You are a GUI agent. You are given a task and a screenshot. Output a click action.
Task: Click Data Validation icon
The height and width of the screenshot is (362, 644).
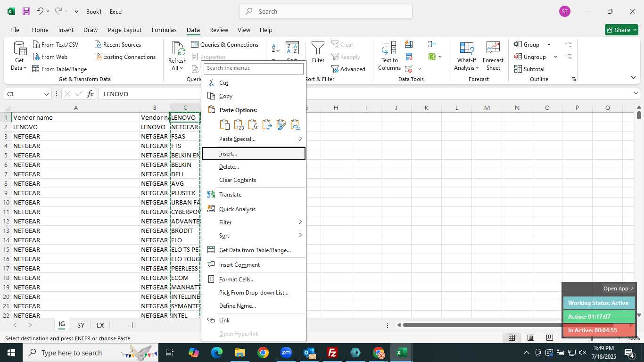[409, 69]
